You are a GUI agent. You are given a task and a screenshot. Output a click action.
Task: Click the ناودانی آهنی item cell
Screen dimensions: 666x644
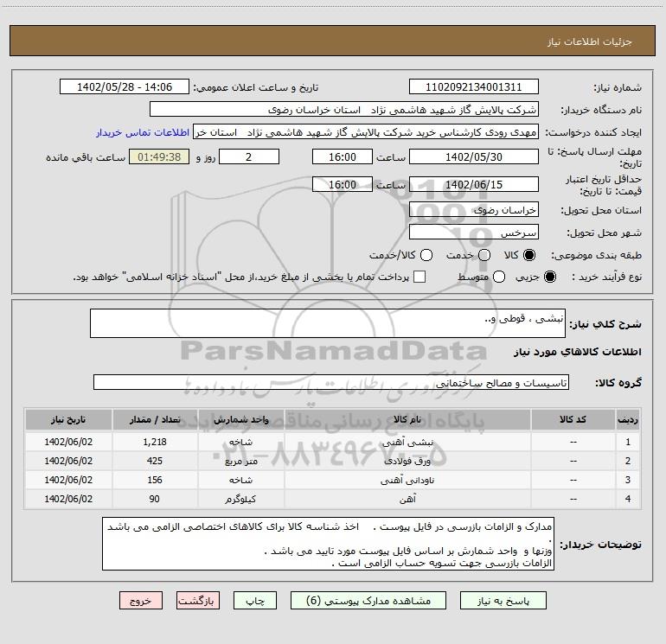407,480
